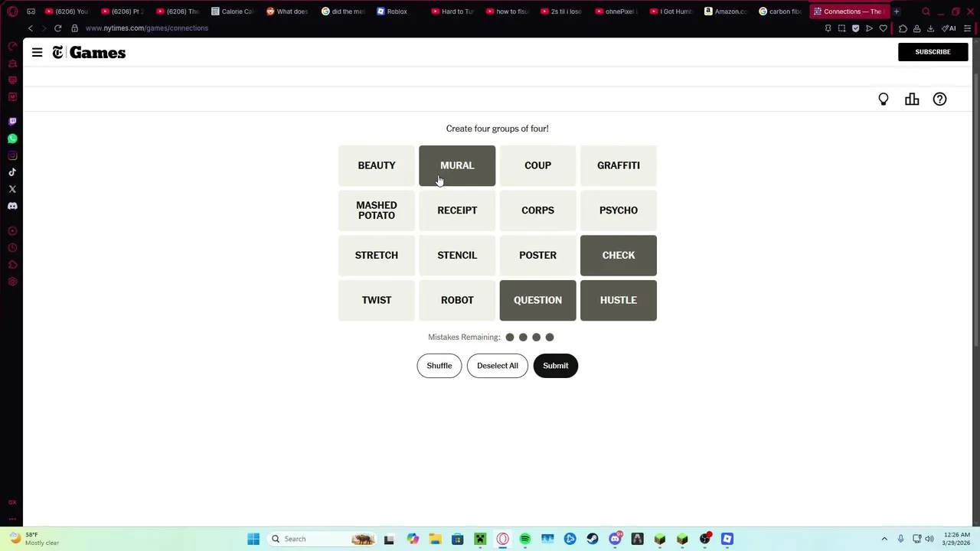Viewport: 980px width, 551px height.
Task: Switch to the 'What does' Reddit tab
Action: [x=288, y=11]
